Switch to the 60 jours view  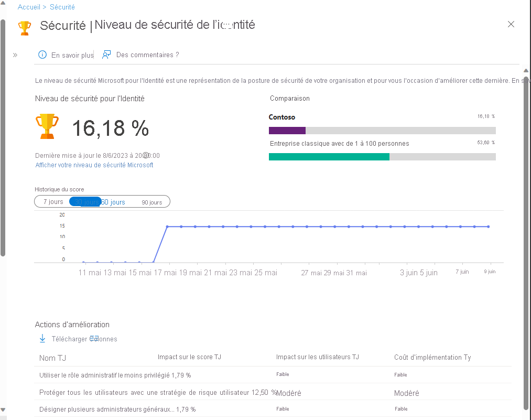pos(114,201)
